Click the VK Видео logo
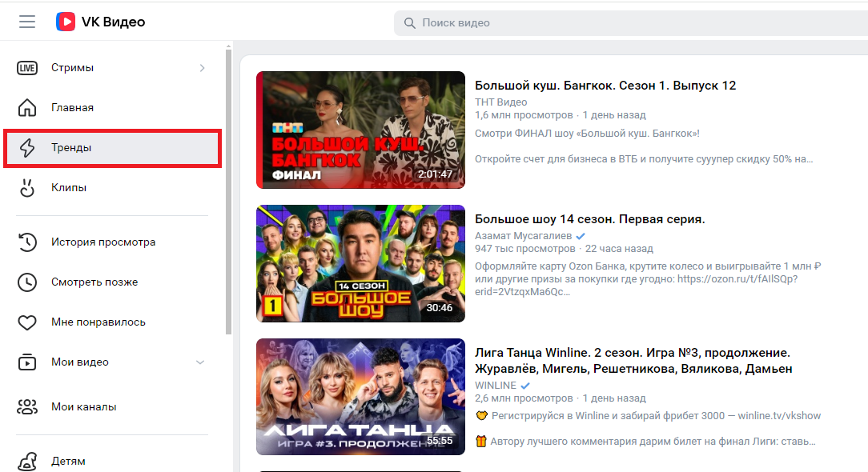The width and height of the screenshot is (868, 472). 101,22
